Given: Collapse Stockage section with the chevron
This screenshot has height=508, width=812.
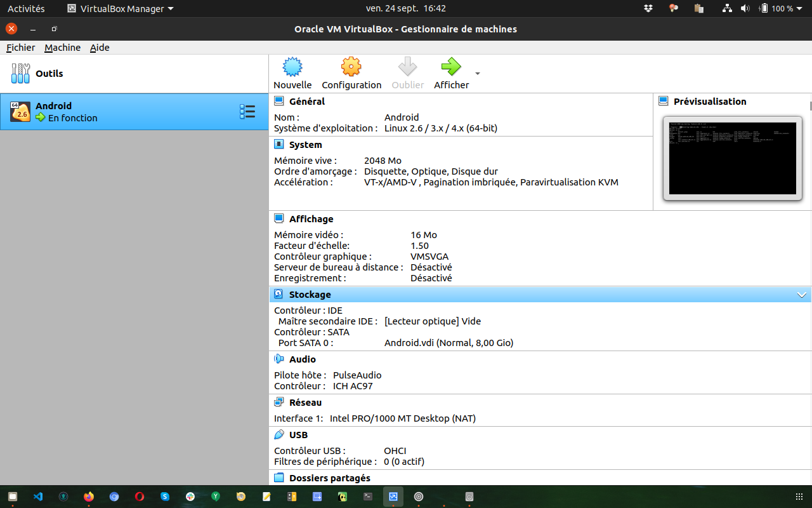Looking at the screenshot, I should click(802, 295).
